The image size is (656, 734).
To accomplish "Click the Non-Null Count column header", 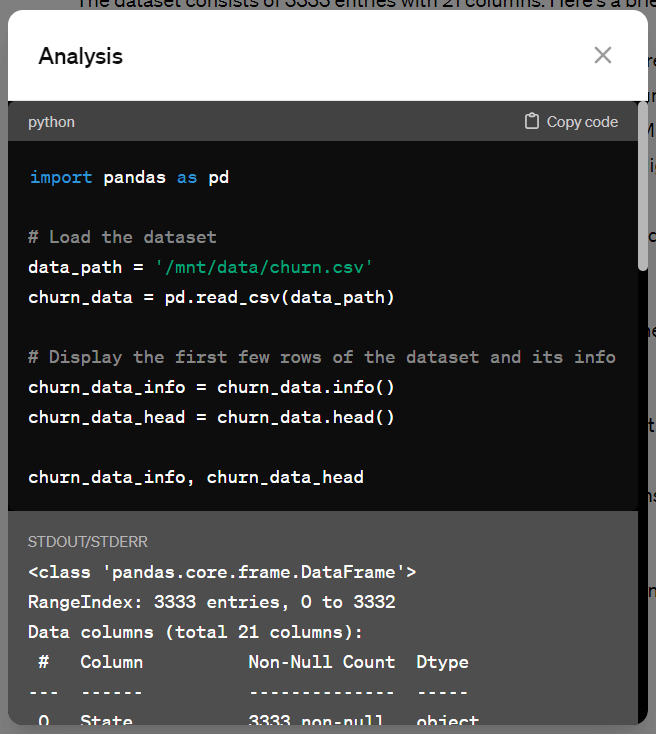I will pos(321,662).
